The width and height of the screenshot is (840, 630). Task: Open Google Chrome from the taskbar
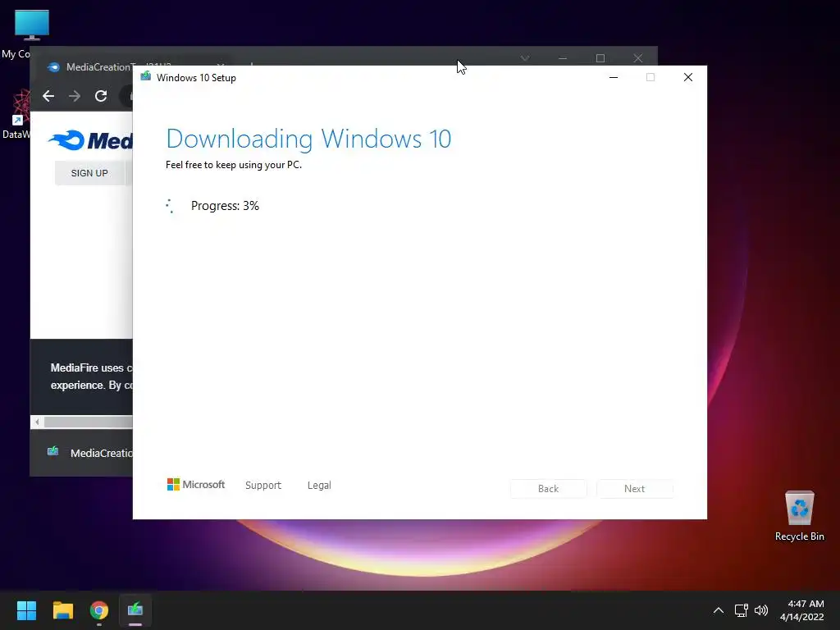point(99,610)
